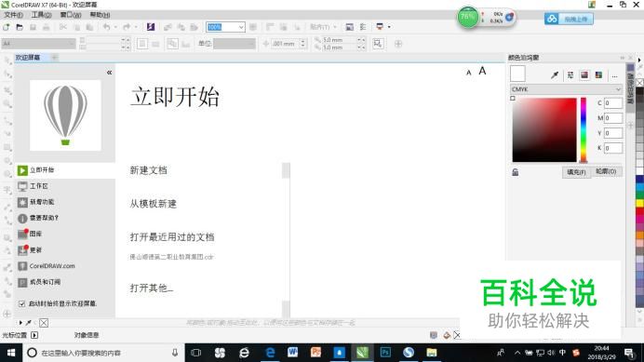Open the purple Search content icon
Viewport: 644px width, 362px height.
pos(151,27)
